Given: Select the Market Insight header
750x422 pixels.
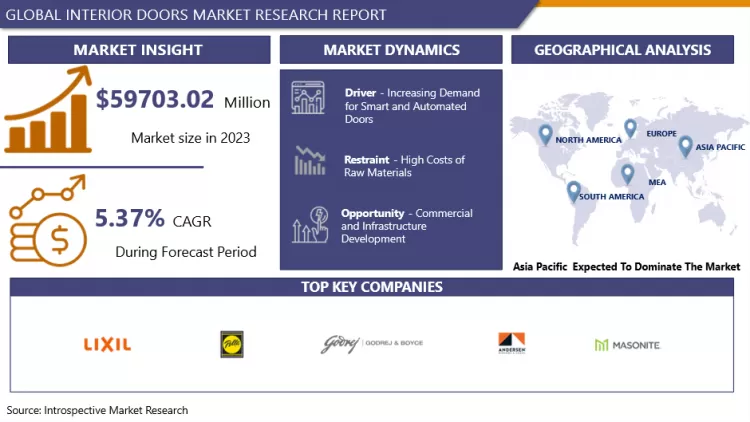Looking at the screenshot, I should click(139, 50).
